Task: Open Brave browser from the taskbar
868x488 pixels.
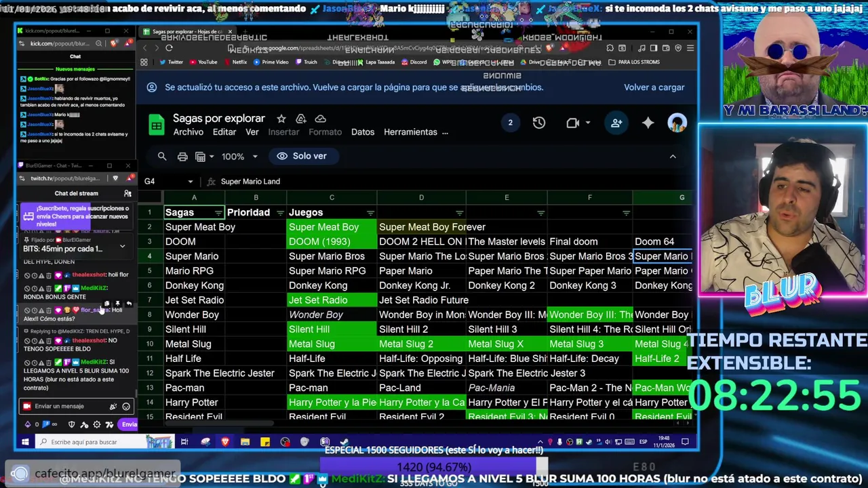Action: tap(225, 442)
